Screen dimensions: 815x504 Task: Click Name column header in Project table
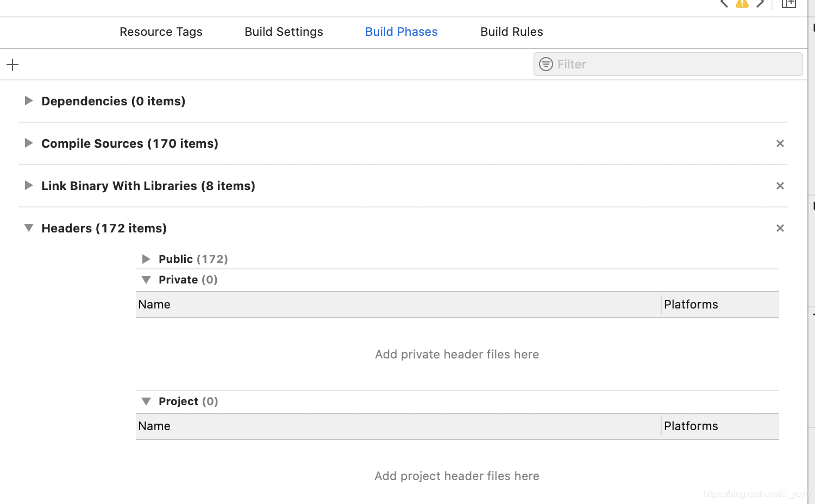coord(398,426)
